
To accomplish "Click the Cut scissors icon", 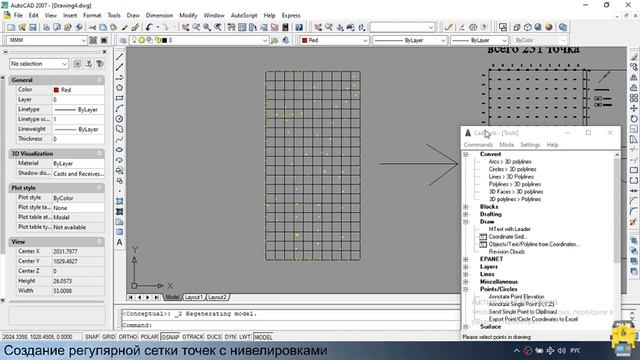I will coord(92,27).
